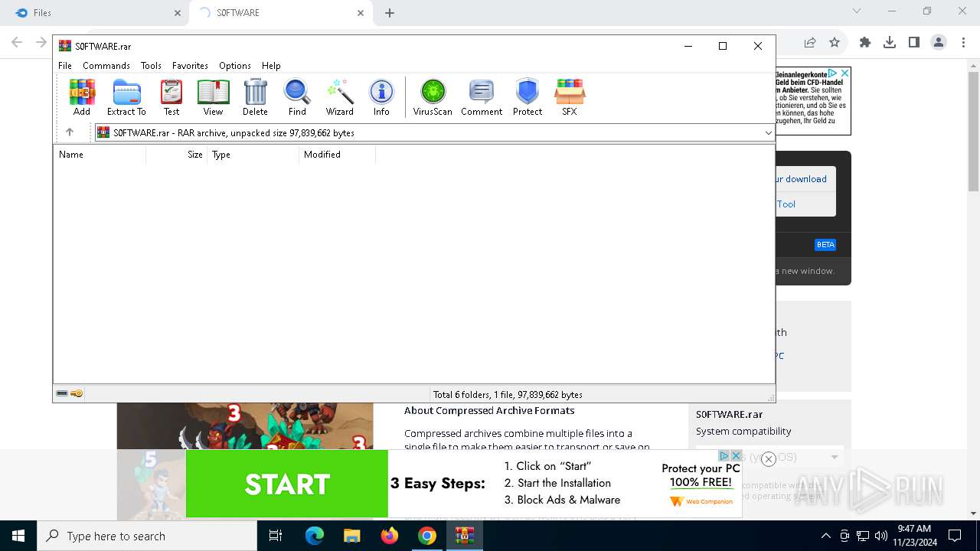Open the Find magnifier tool
Viewport: 980px width, 551px height.
297,97
